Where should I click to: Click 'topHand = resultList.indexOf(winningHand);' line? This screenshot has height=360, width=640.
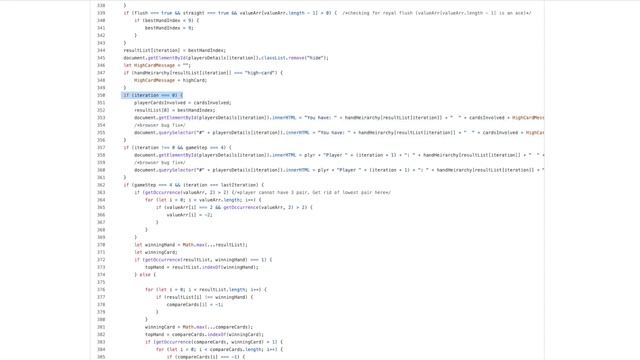pos(202,267)
